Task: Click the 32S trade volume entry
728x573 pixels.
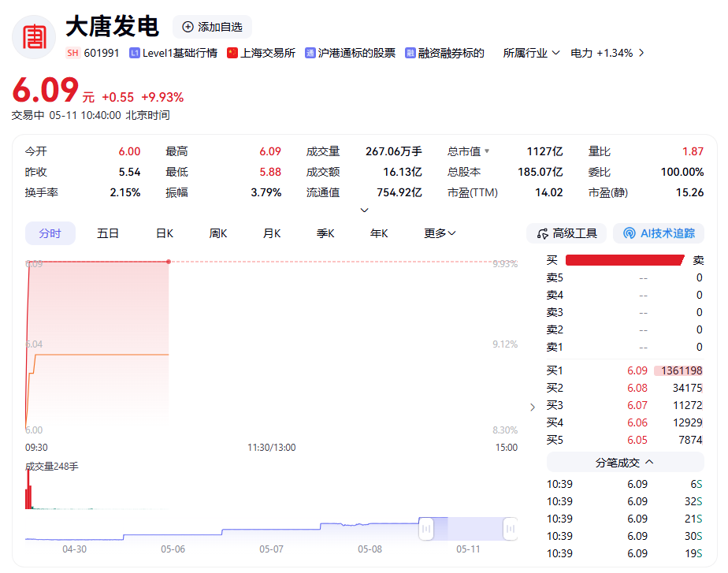Action: [x=693, y=501]
